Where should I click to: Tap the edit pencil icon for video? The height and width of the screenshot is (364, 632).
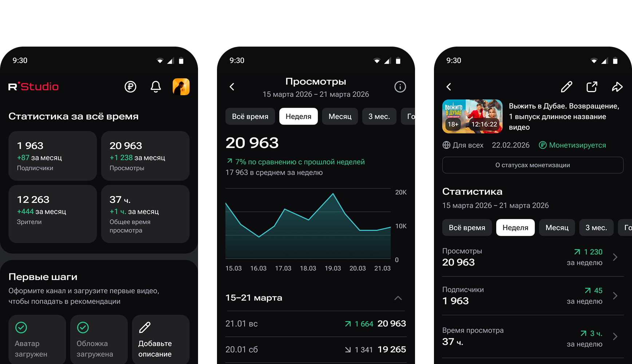click(x=566, y=87)
